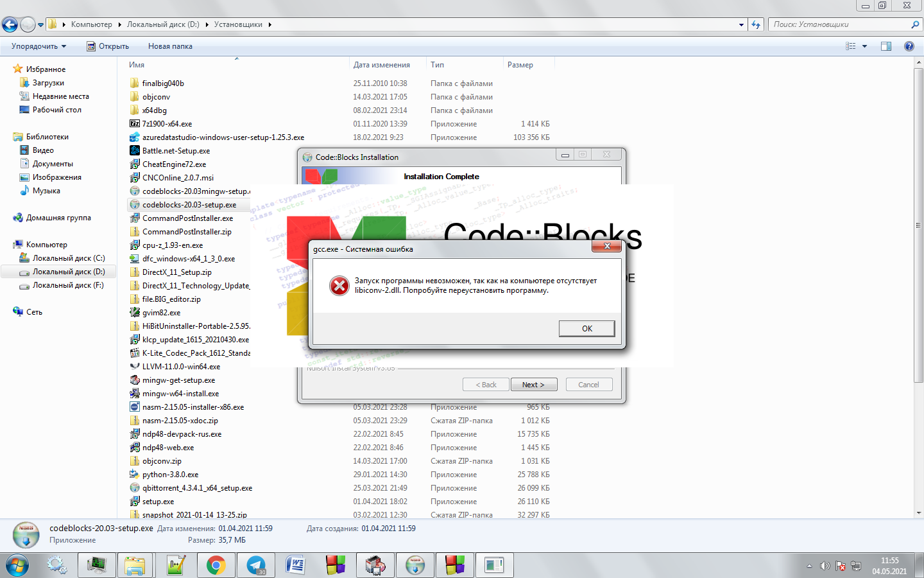Viewport: 924px width, 578px height.
Task: Open Notepad++ from the taskbar
Action: (176, 565)
